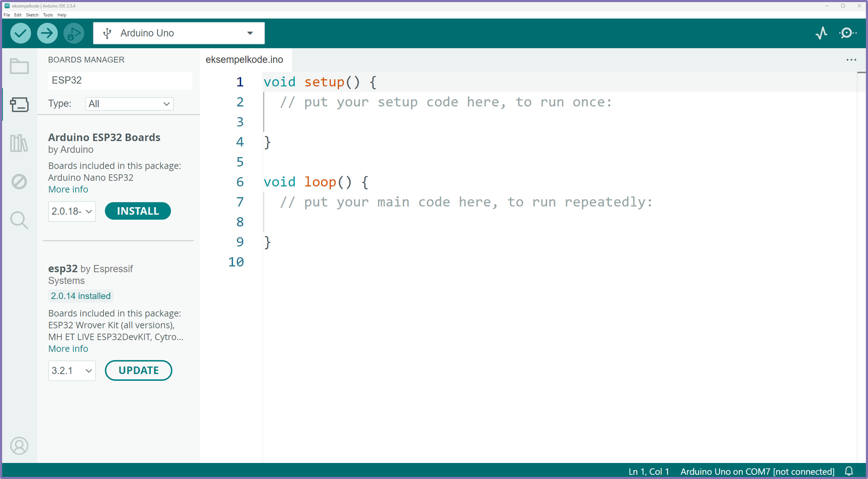Screen dimensions: 868x479
Task: Toggle the Boards Manager sidebar icon
Action: coord(19,104)
